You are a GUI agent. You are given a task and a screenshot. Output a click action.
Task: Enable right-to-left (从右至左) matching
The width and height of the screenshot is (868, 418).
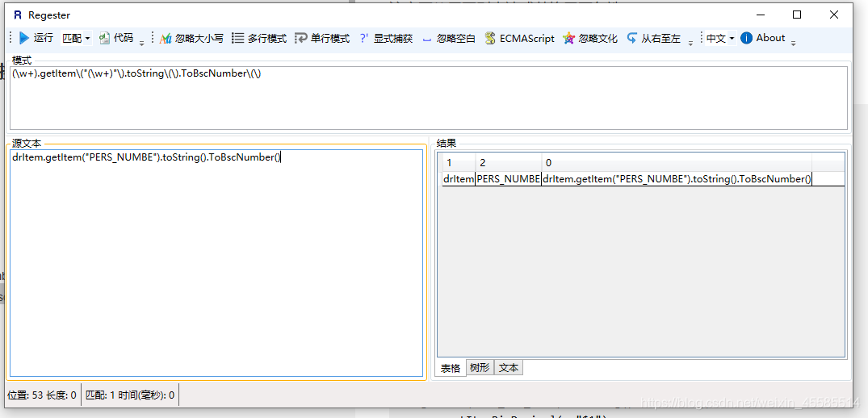pos(653,38)
